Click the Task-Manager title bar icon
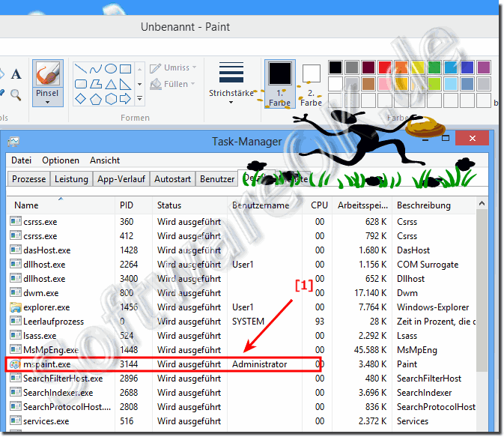 13,141
